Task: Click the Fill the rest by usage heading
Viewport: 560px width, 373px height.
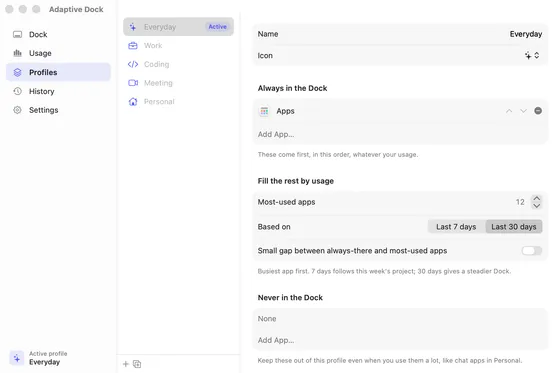Action: click(x=296, y=181)
